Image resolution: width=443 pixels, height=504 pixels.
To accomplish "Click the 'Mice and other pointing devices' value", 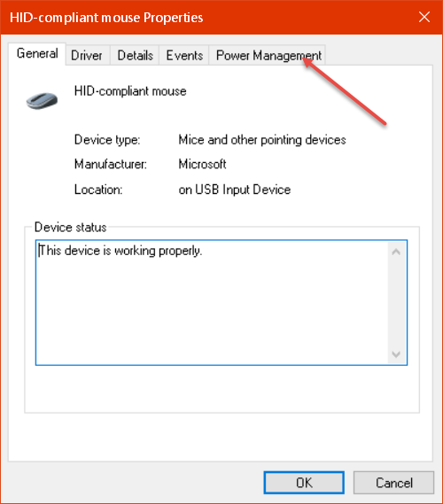I will click(262, 140).
